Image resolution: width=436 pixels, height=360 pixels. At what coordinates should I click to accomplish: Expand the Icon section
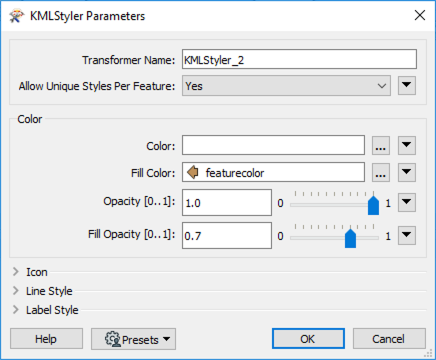point(16,272)
